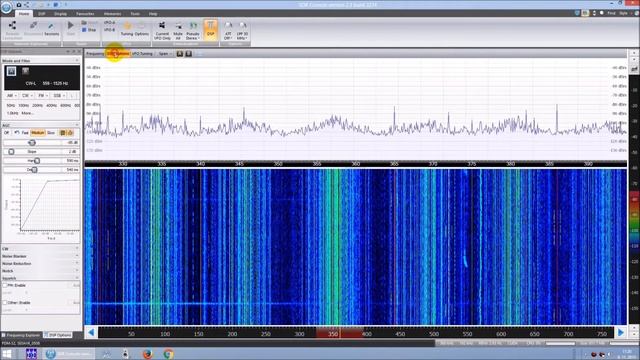The image size is (640, 360).
Task: Open the Home ribbon tab
Action: [24, 13]
